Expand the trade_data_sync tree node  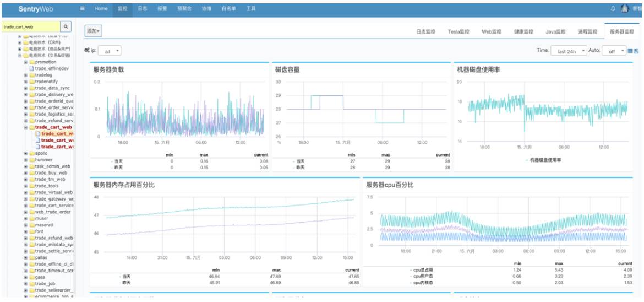coord(25,88)
